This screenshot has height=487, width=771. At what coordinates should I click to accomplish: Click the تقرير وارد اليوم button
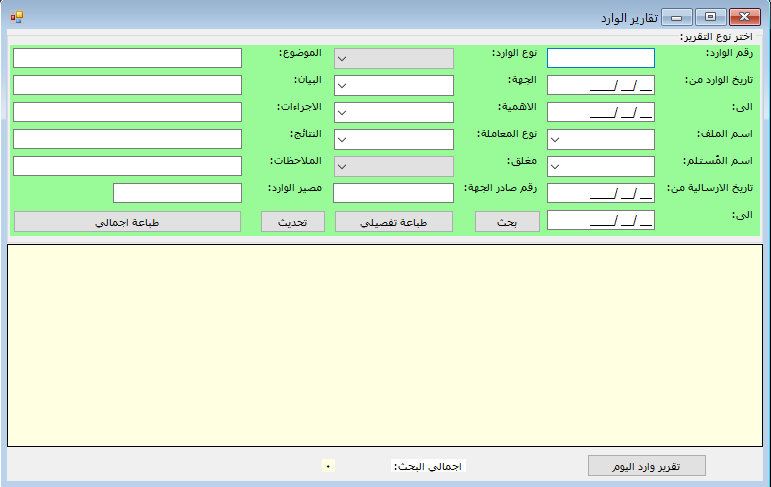[647, 466]
